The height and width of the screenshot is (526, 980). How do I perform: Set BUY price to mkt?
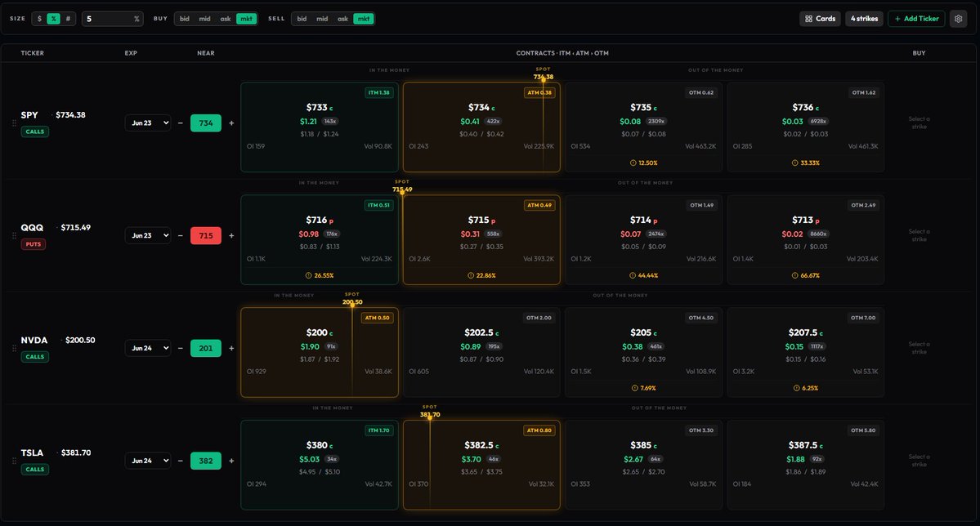point(246,19)
